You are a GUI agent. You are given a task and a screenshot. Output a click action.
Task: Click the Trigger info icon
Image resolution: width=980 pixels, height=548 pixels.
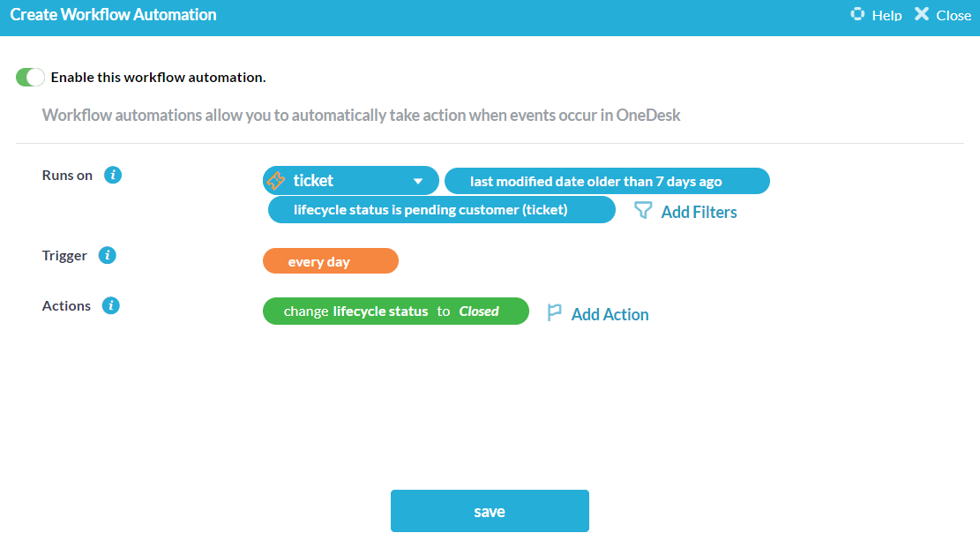108,256
